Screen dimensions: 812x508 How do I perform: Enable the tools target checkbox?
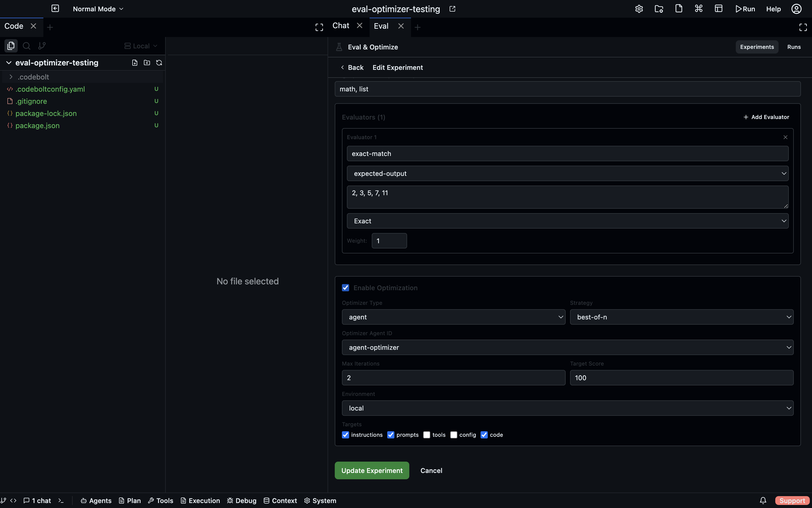426,435
